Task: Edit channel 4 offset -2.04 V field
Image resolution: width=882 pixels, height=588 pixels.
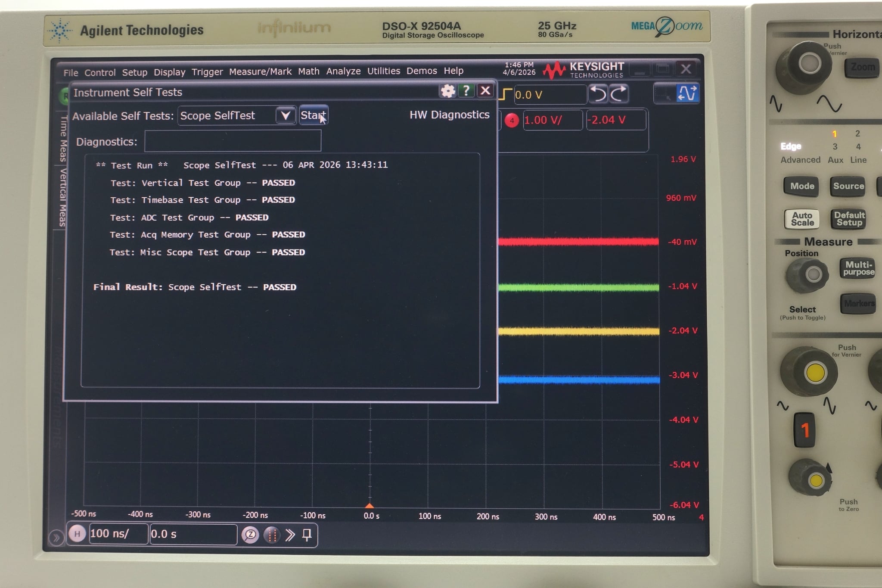Action: [x=616, y=120]
